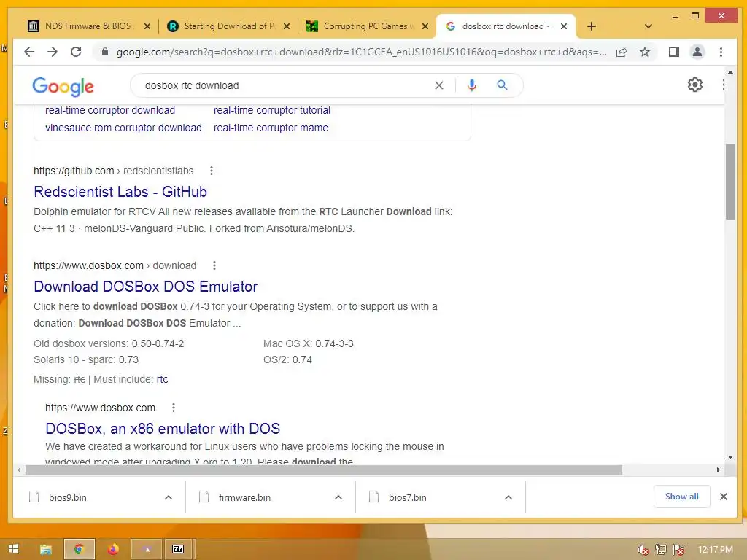Image resolution: width=747 pixels, height=560 pixels.
Task: Close the NDS Firmware & BIOS tab
Action: coord(147,26)
